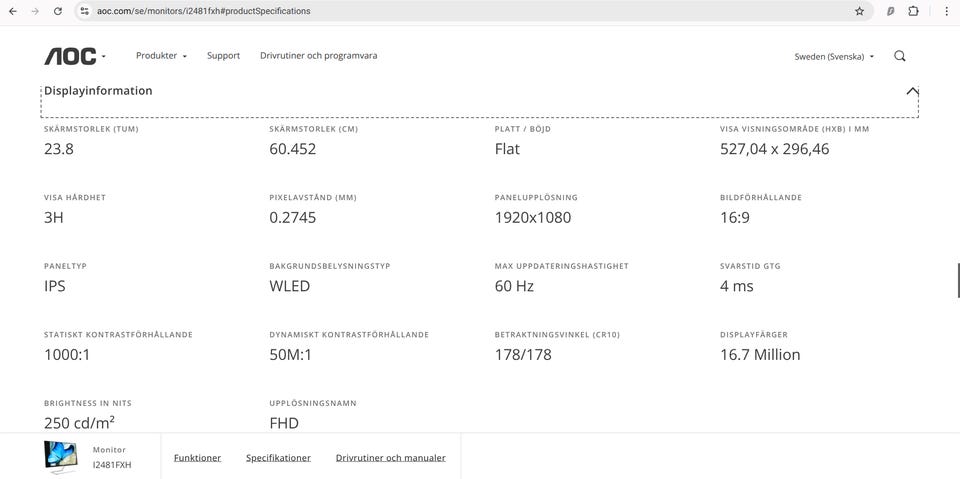
Task: Expand the Produkter dropdown menu
Action: coord(161,56)
